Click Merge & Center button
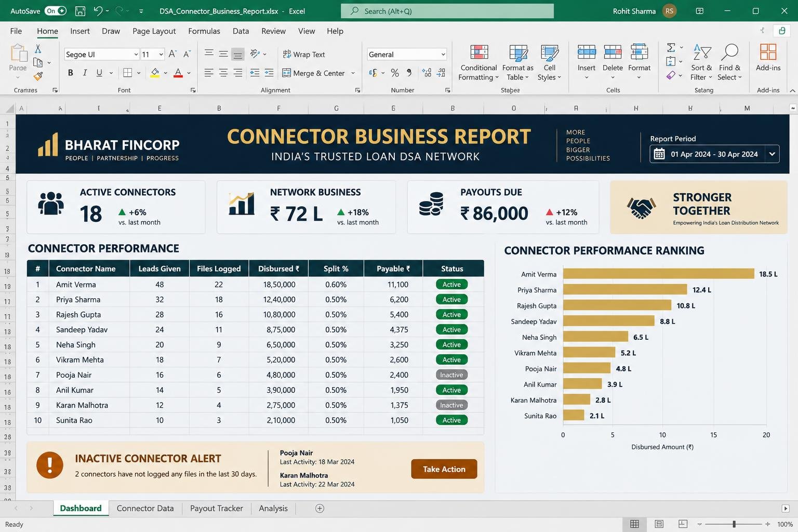Image resolution: width=798 pixels, height=532 pixels. tap(314, 73)
